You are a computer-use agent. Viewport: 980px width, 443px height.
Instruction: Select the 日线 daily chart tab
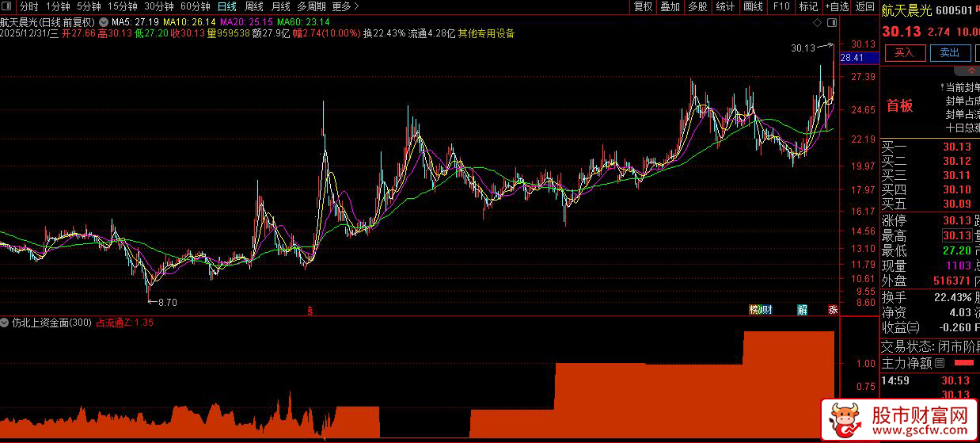[x=226, y=6]
